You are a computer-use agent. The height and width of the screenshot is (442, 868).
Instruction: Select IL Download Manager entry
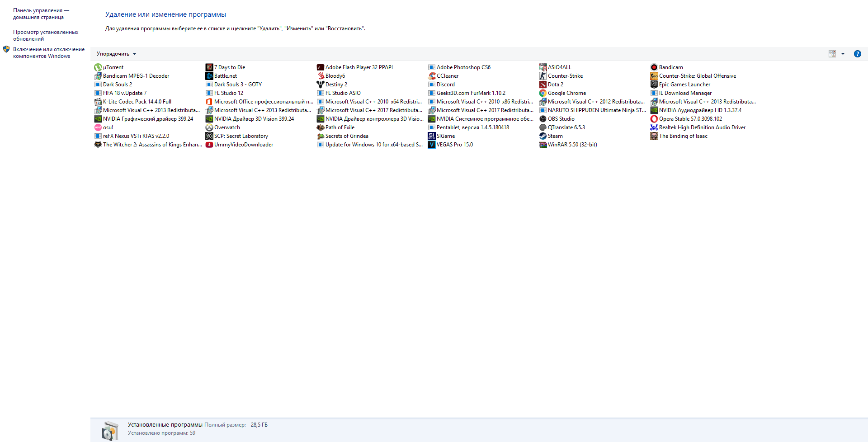(x=681, y=93)
